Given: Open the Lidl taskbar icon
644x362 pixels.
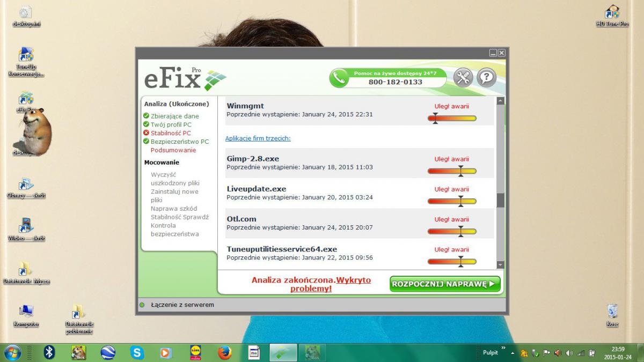Looking at the screenshot, I should pyautogui.click(x=195, y=352).
